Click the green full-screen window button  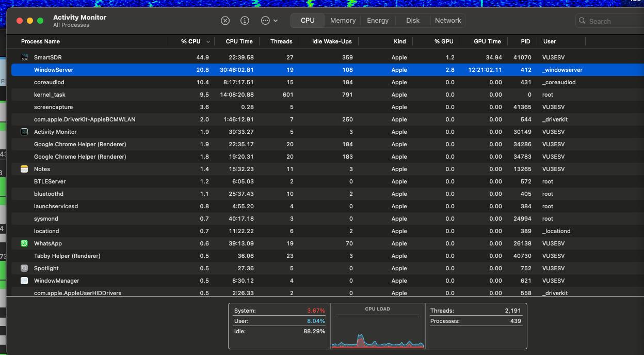coord(40,21)
